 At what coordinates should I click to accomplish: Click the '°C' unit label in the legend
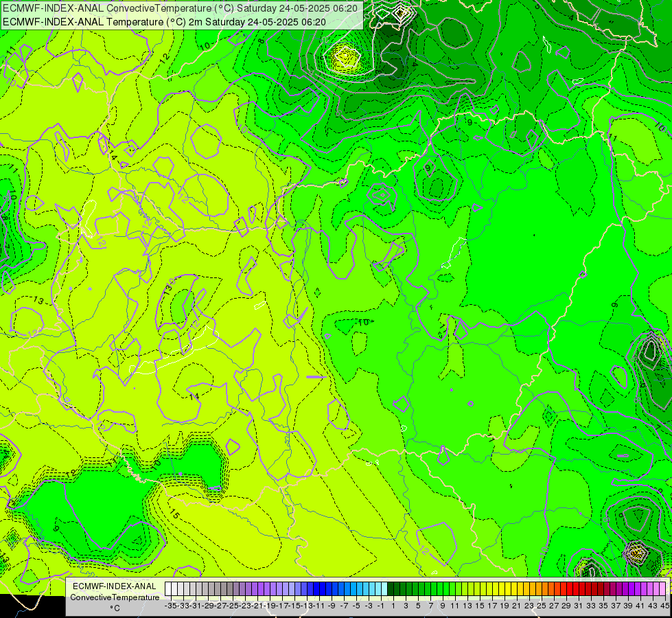pyautogui.click(x=115, y=608)
